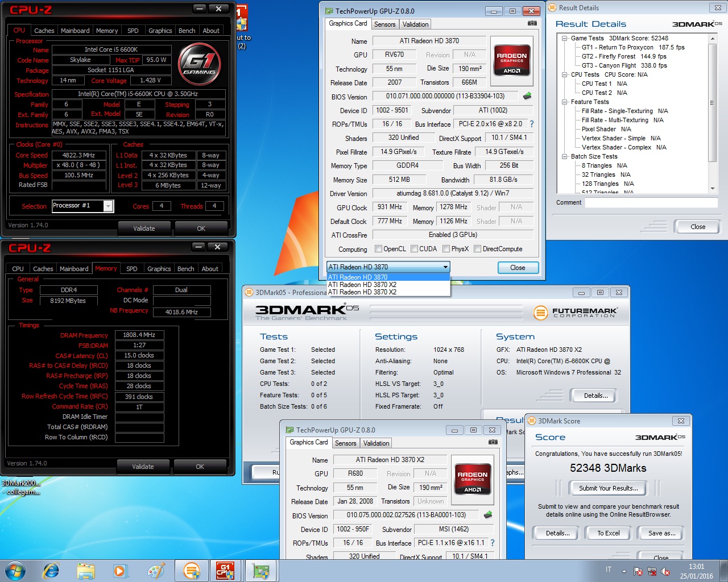Click the To Excel button
Screen dimensions: 728x582
coord(609,533)
